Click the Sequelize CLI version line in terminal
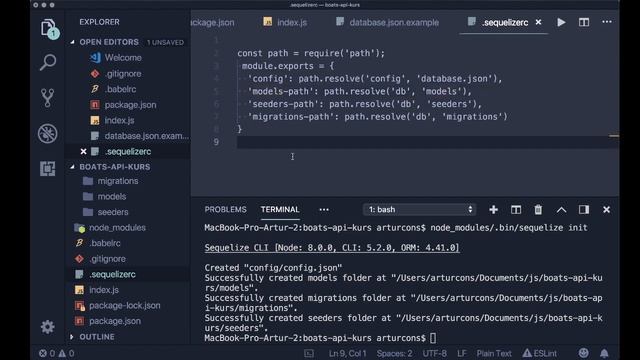The width and height of the screenshot is (640, 360). click(x=332, y=248)
